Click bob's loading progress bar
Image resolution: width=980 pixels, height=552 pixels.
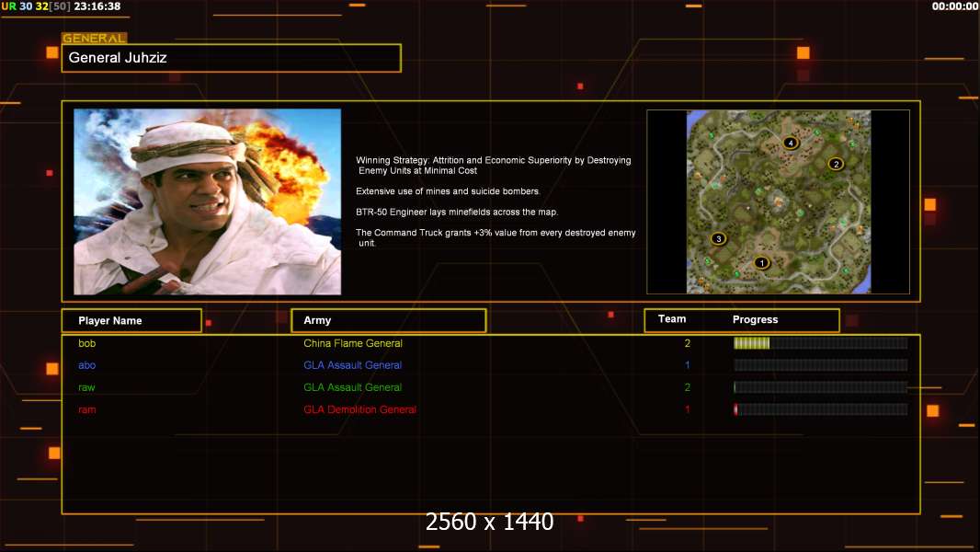click(821, 343)
